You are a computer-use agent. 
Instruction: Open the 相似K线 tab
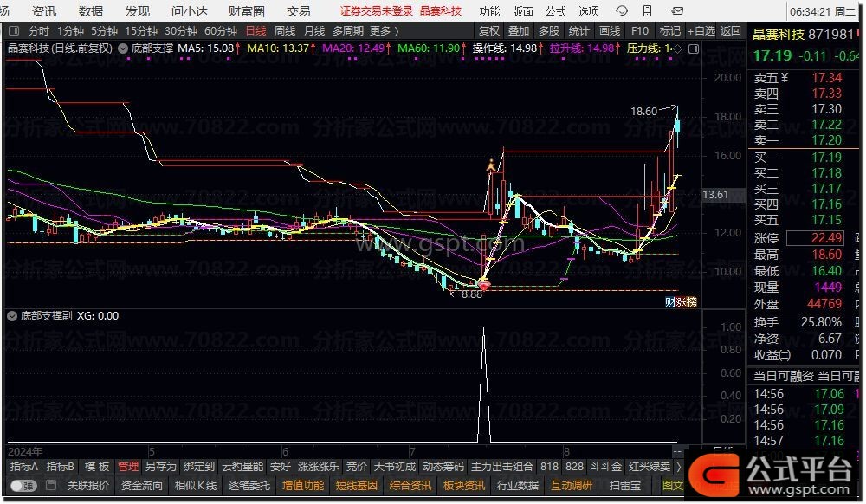coord(196,486)
